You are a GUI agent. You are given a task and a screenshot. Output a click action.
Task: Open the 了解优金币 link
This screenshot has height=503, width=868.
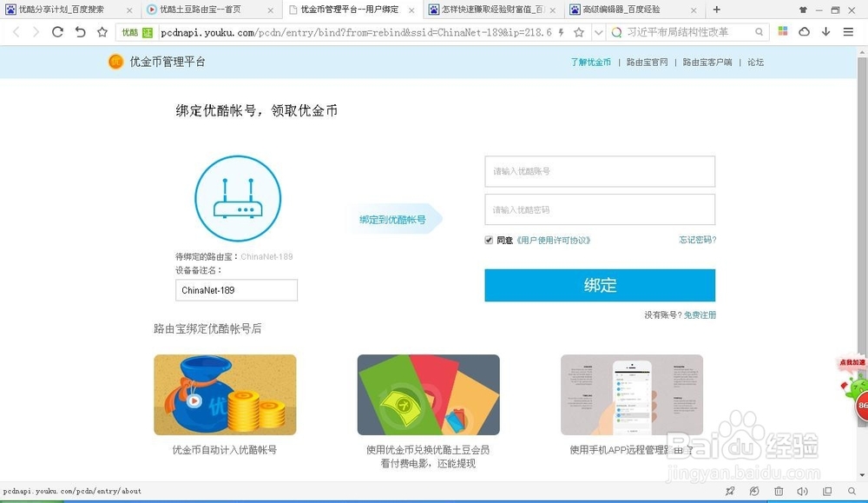click(x=590, y=62)
